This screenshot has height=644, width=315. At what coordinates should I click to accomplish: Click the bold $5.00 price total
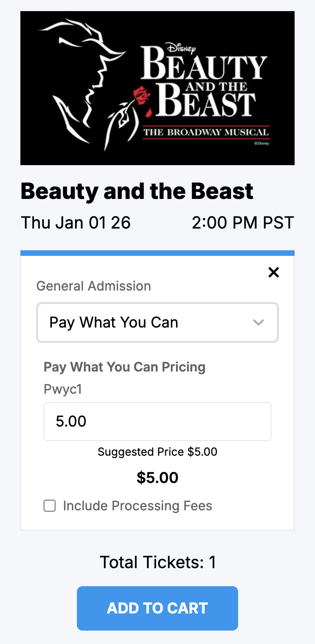click(x=157, y=477)
